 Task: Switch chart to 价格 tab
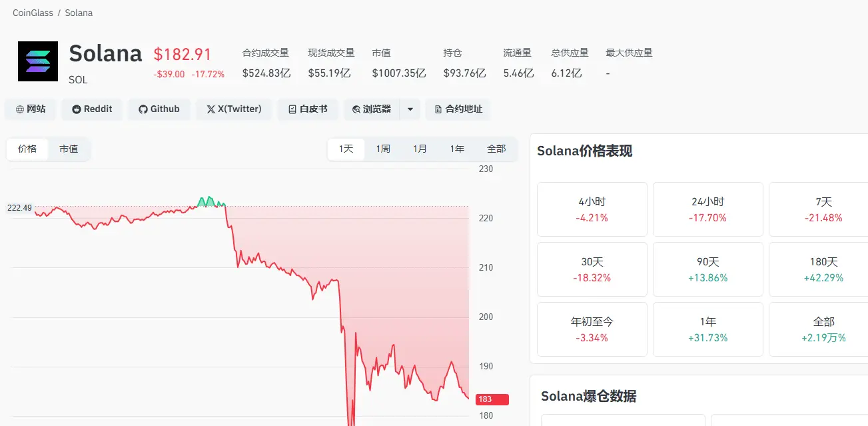pos(27,149)
